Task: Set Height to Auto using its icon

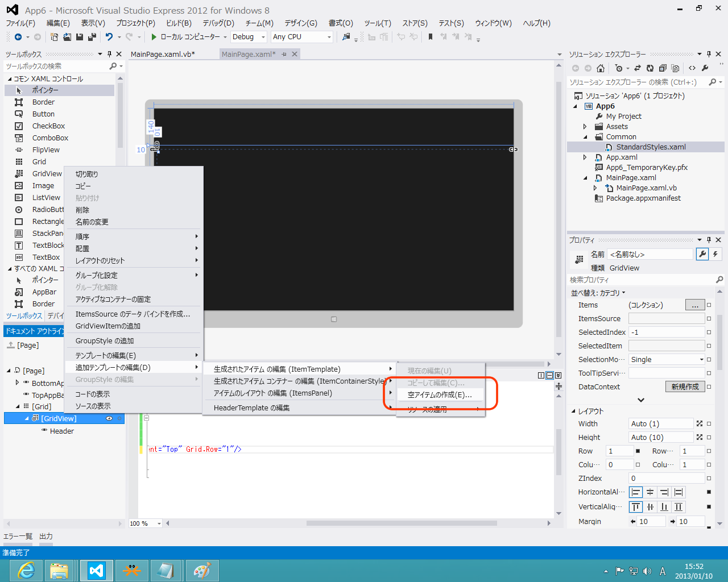Action: coord(700,438)
